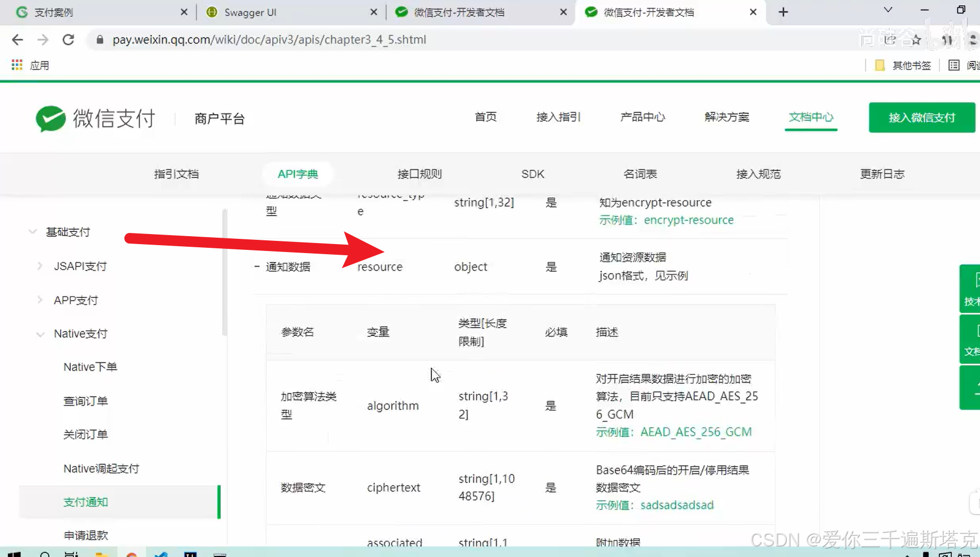Click the address bar lock icon
This screenshot has width=980, height=557.
tap(99, 40)
